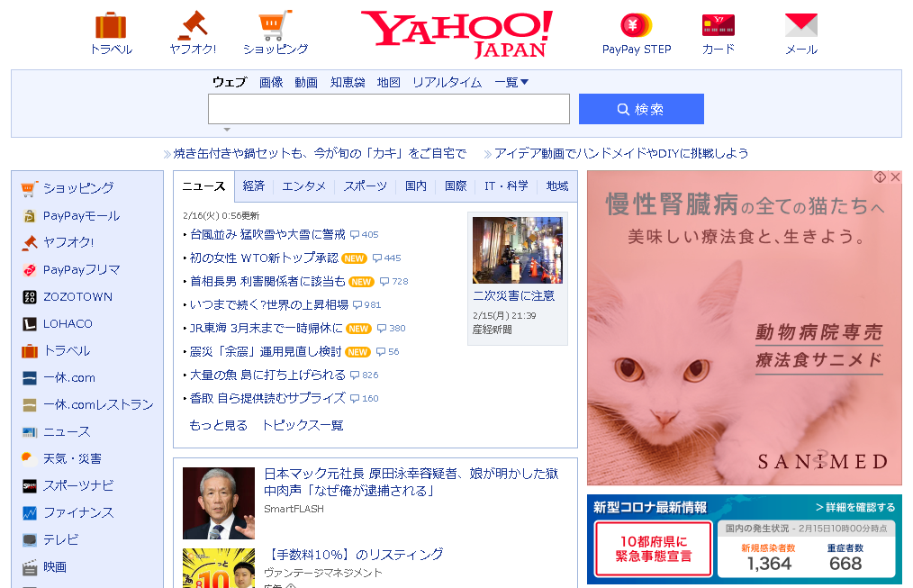Switch to the 国内 news tab
The height and width of the screenshot is (588, 913).
416,185
